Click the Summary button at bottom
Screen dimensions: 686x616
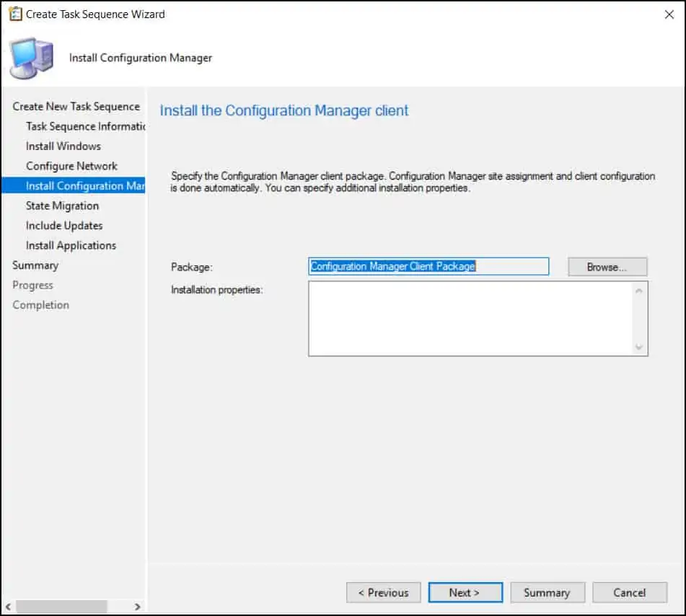pyautogui.click(x=548, y=593)
